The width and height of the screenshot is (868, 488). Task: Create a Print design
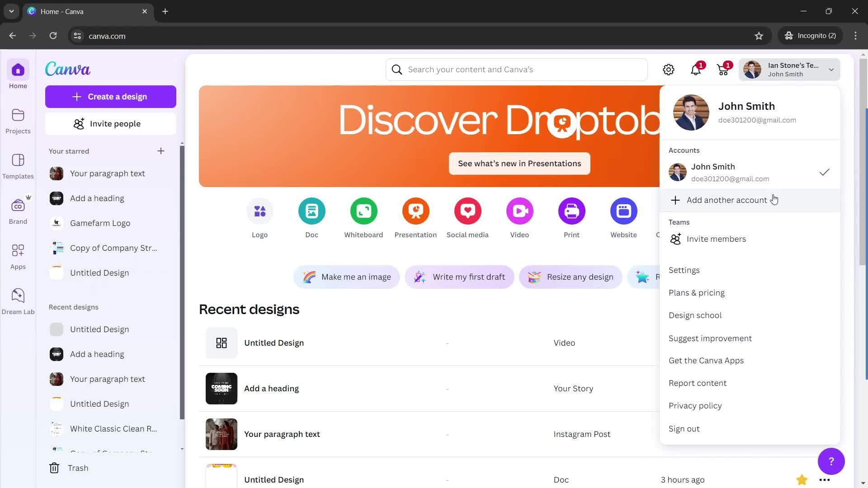click(572, 218)
